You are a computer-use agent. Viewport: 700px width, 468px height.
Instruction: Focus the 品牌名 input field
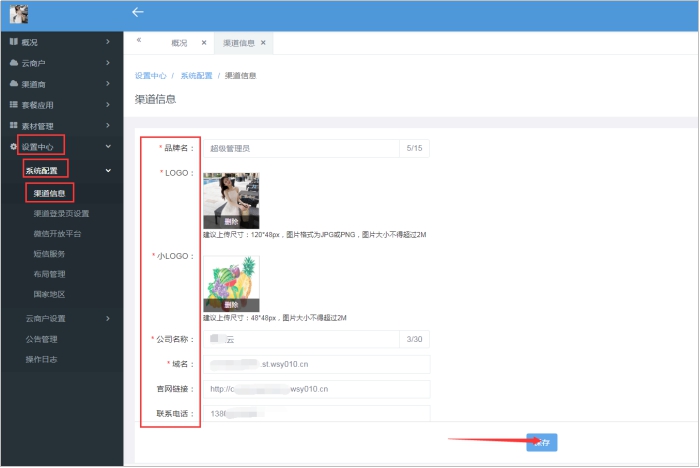[x=301, y=148]
